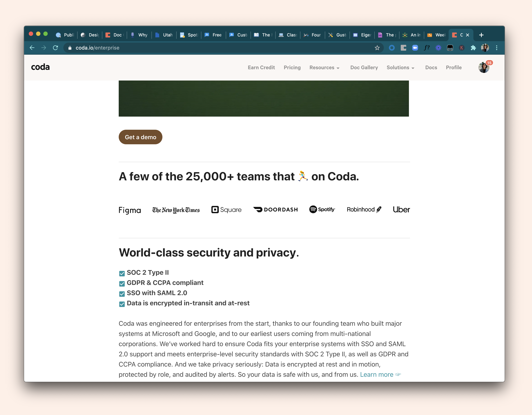Image resolution: width=532 pixels, height=415 pixels.
Task: Toggle the SSO with SAML 2.0 checkbox
Action: [x=122, y=294]
